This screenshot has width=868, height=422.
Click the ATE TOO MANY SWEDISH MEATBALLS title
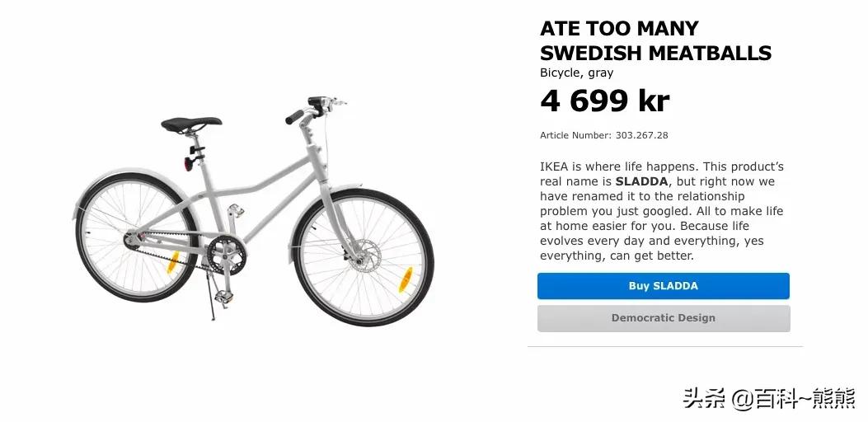[x=655, y=41]
